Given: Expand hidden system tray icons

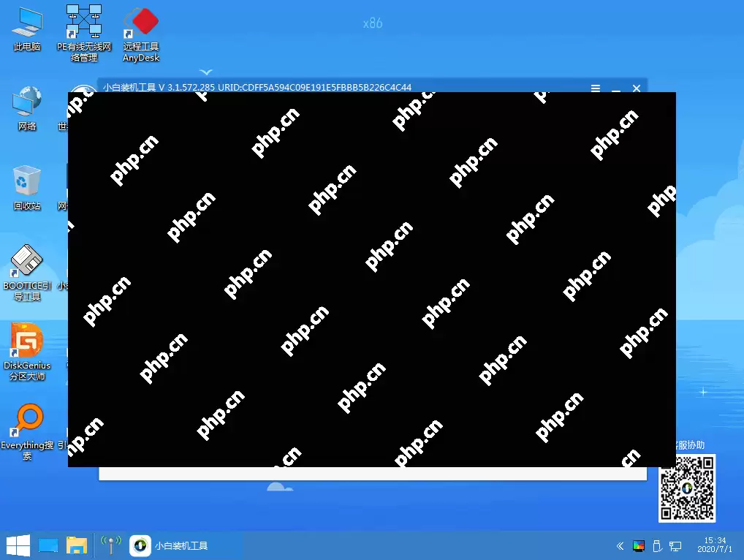Looking at the screenshot, I should pyautogui.click(x=620, y=545).
